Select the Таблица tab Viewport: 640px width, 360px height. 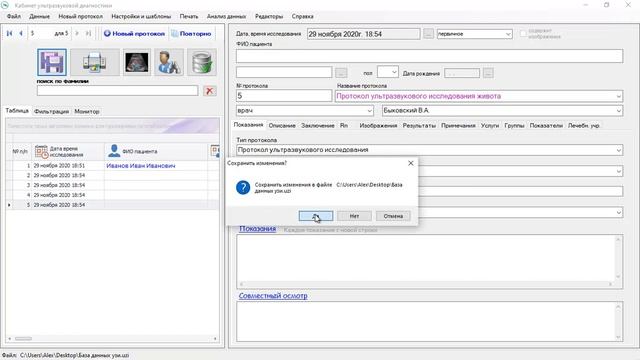17,111
